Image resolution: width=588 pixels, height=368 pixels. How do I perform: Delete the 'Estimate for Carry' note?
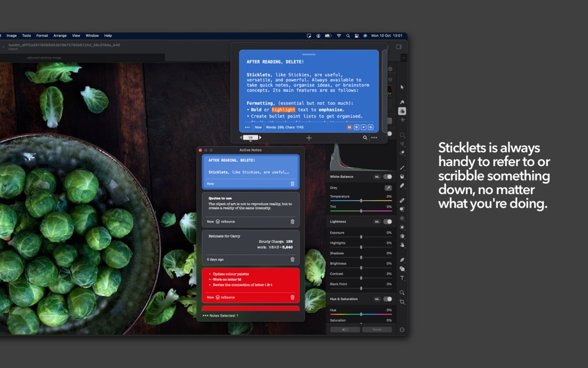[293, 260]
